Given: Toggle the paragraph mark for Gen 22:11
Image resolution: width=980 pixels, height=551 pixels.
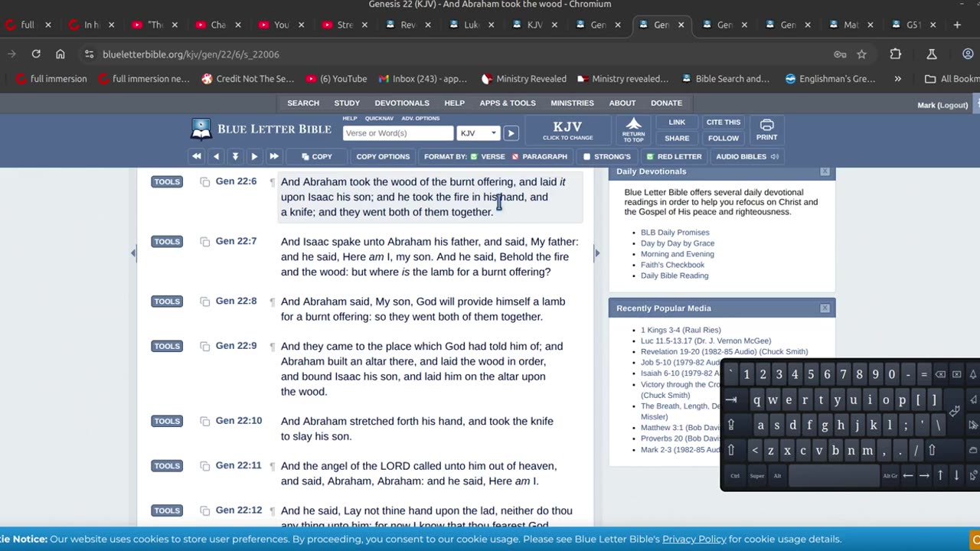Looking at the screenshot, I should 272,466.
